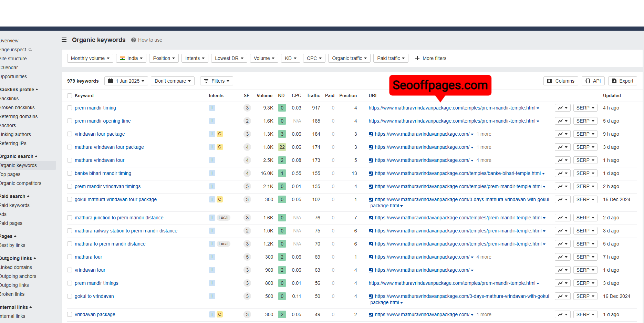The height and width of the screenshot is (323, 644).
Task: Click the 4 more link in mathura vrindavan tour row
Action: (x=484, y=160)
